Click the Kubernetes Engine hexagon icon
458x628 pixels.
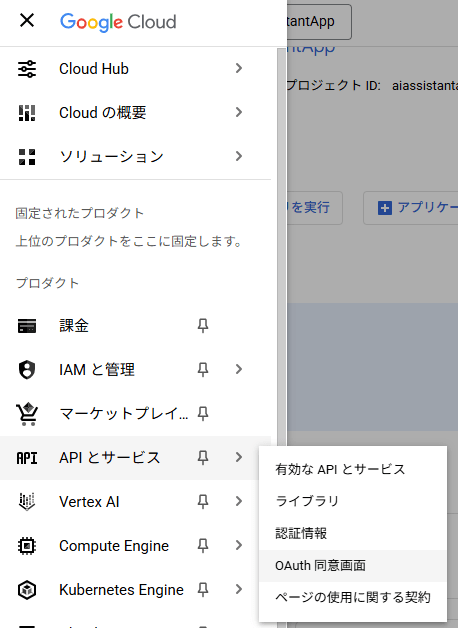click(27, 590)
